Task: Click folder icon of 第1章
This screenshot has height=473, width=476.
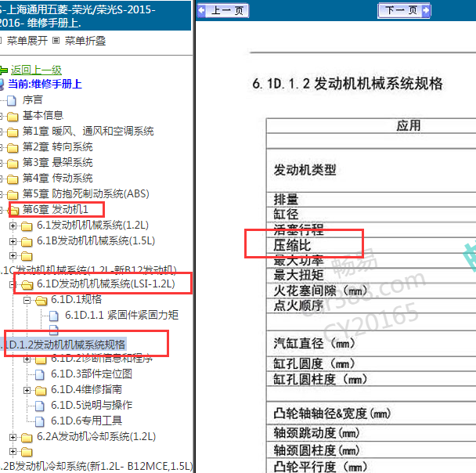Action: pyautogui.click(x=13, y=132)
